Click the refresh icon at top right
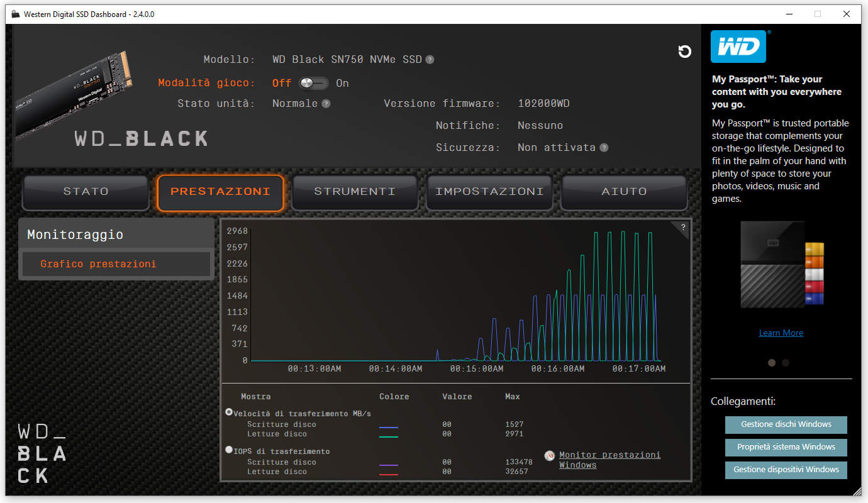This screenshot has height=503, width=868. (685, 52)
